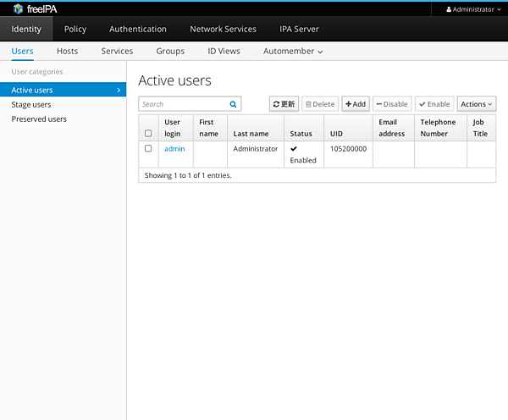This screenshot has height=420, width=508.
Task: Click the freeIPA logo icon
Action: point(17,8)
